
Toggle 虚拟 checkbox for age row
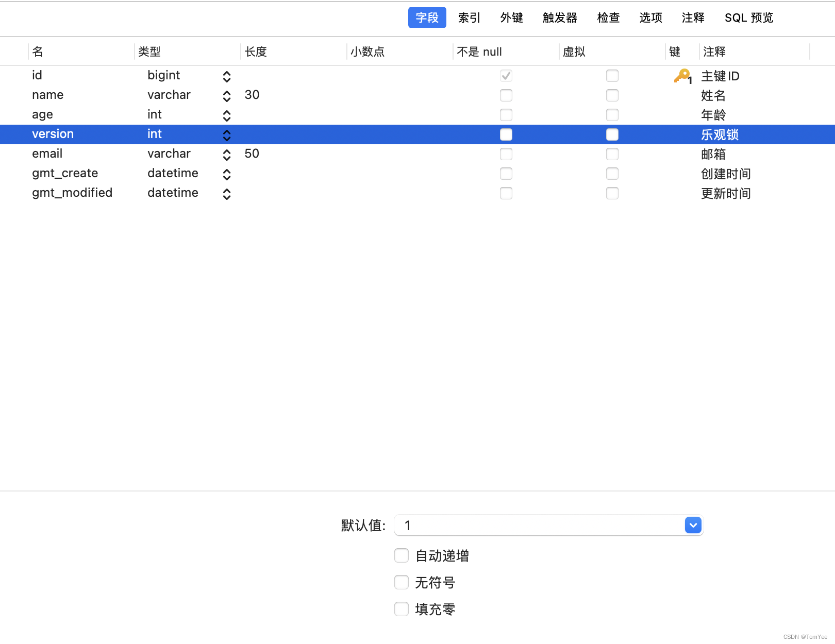pyautogui.click(x=612, y=115)
